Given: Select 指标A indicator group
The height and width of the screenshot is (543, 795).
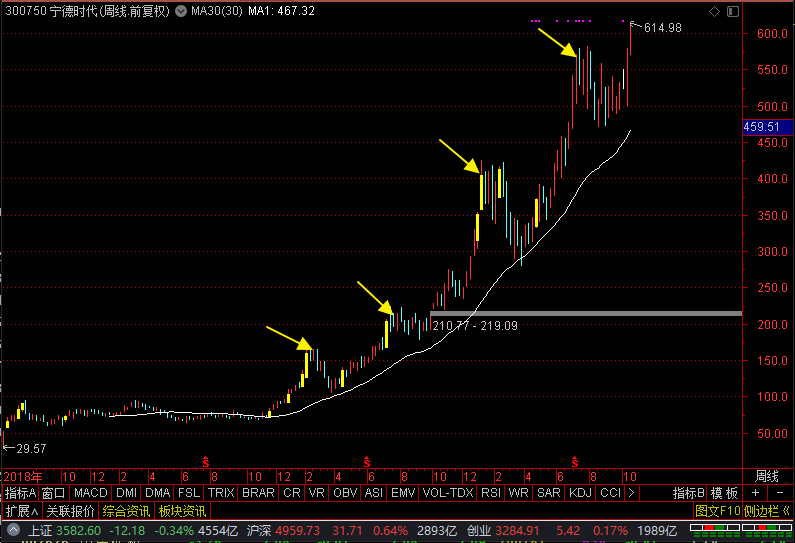Looking at the screenshot, I should [x=20, y=493].
